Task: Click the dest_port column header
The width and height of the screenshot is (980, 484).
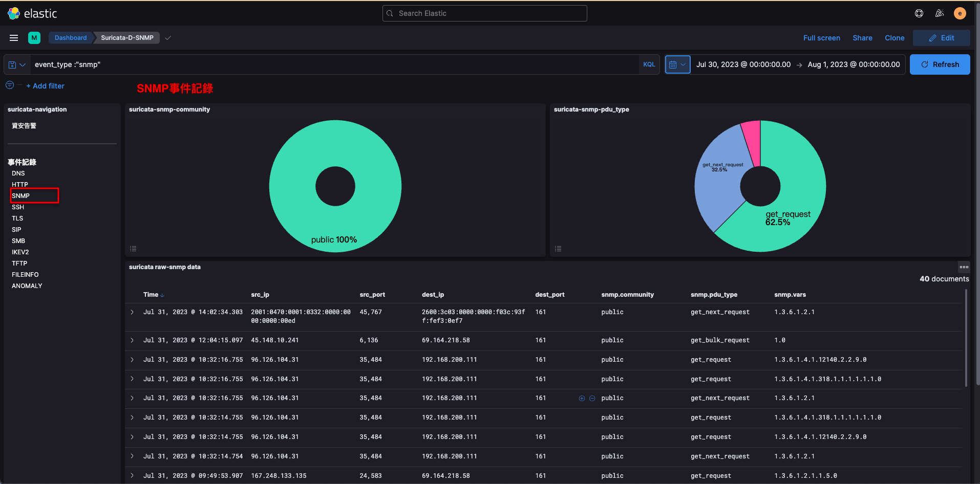Action: [550, 295]
